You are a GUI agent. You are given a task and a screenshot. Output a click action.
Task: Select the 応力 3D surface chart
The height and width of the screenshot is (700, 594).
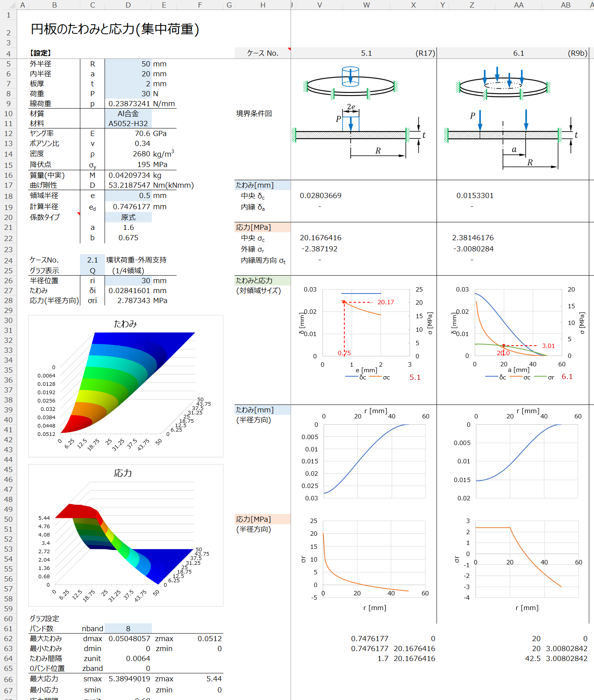[x=126, y=535]
